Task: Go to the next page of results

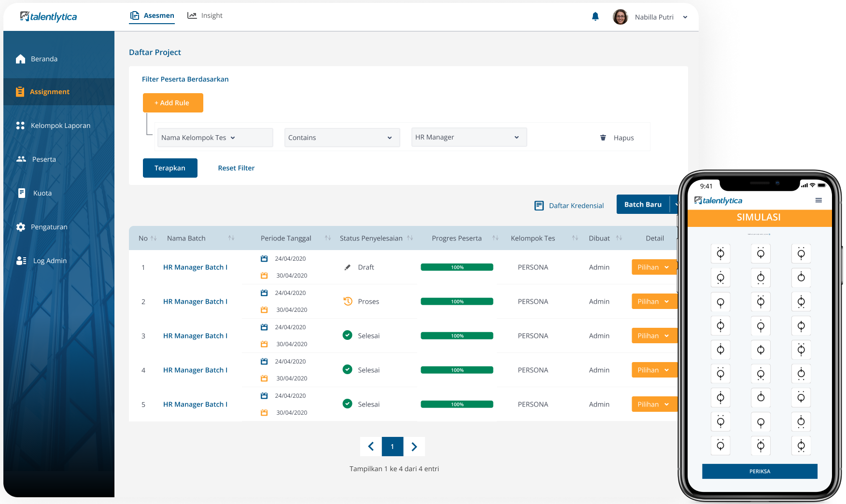Action: tap(414, 447)
